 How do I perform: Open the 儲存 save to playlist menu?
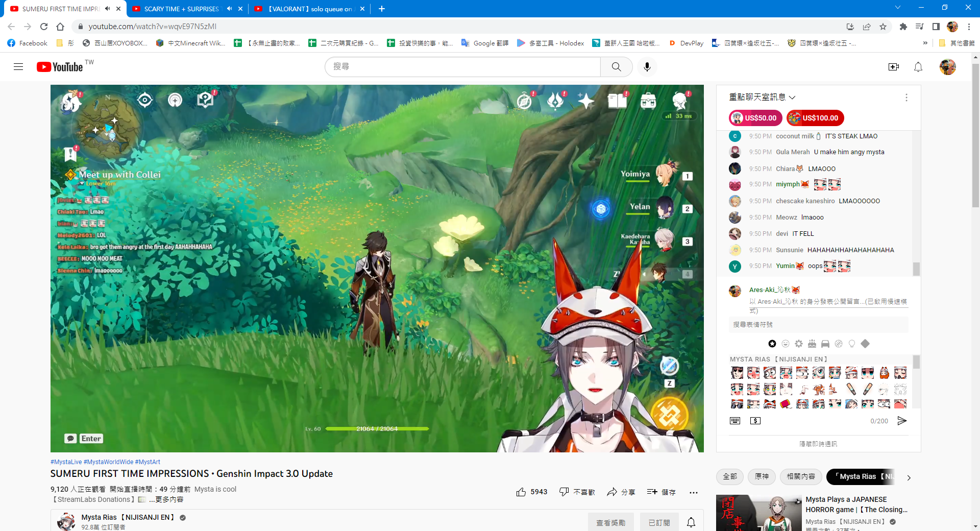pyautogui.click(x=661, y=492)
